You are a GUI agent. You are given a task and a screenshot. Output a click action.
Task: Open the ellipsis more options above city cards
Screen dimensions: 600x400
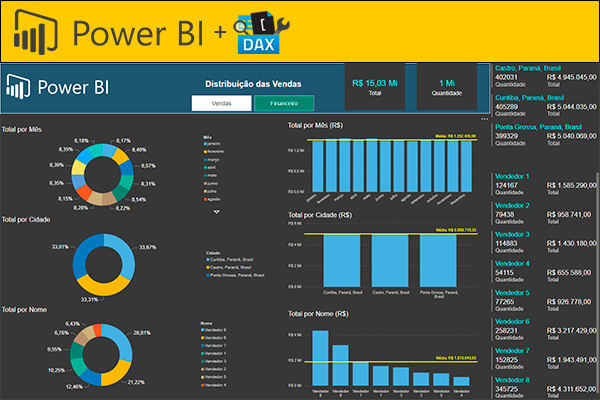tap(484, 119)
